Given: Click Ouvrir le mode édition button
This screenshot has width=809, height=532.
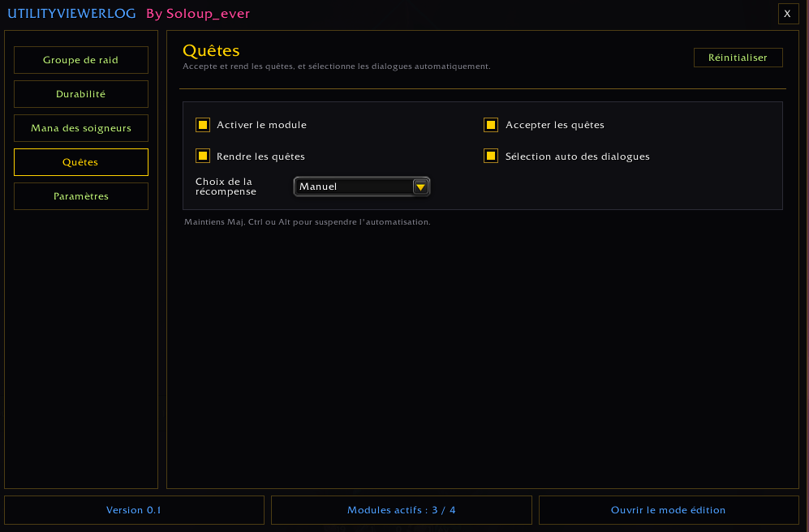Looking at the screenshot, I should click(669, 510).
